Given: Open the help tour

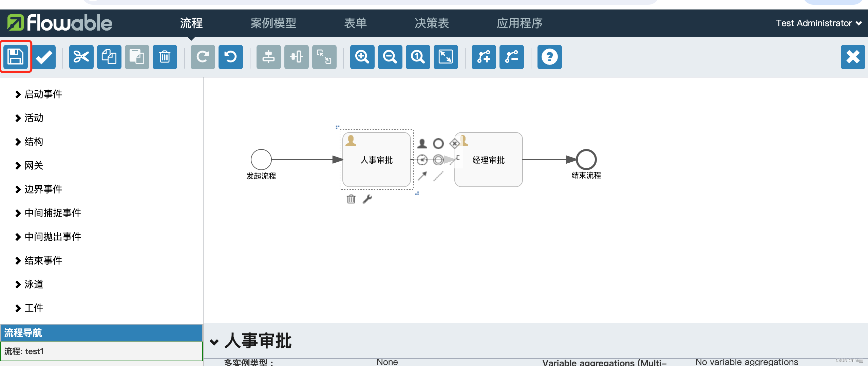Looking at the screenshot, I should (549, 57).
